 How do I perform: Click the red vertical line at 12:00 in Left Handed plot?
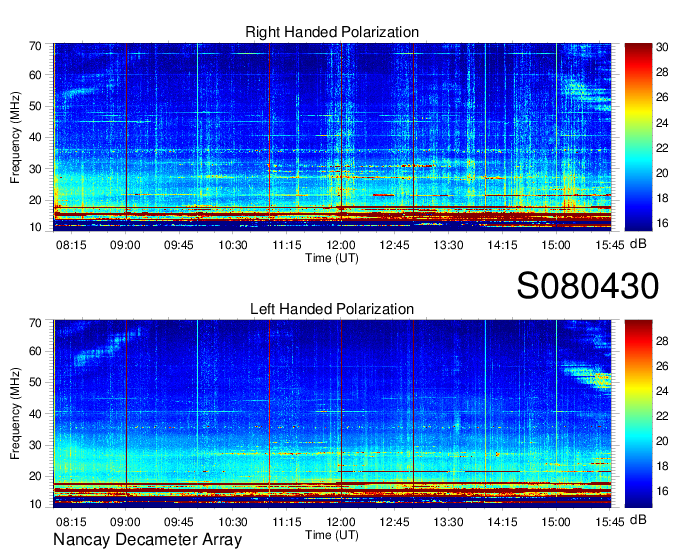click(x=341, y=408)
